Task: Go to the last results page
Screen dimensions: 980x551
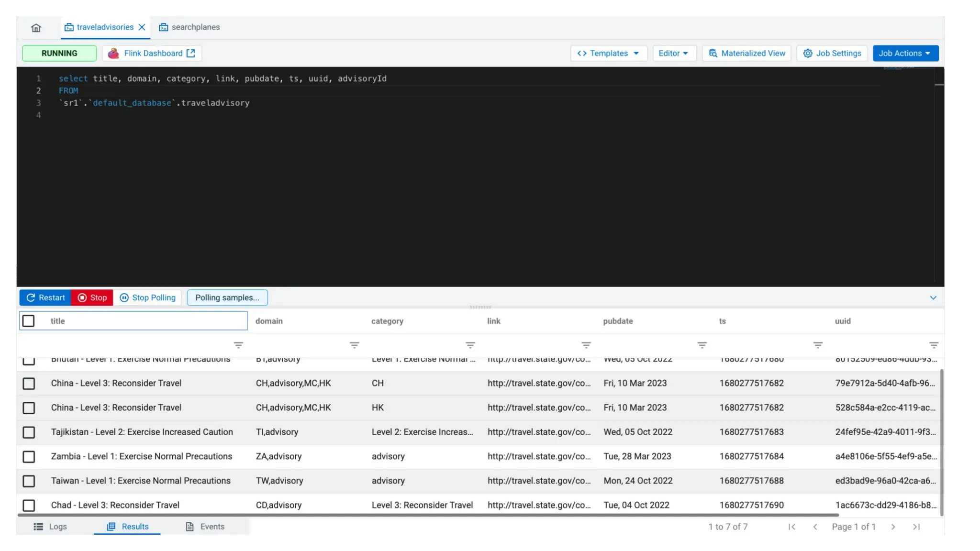Action: tap(916, 527)
